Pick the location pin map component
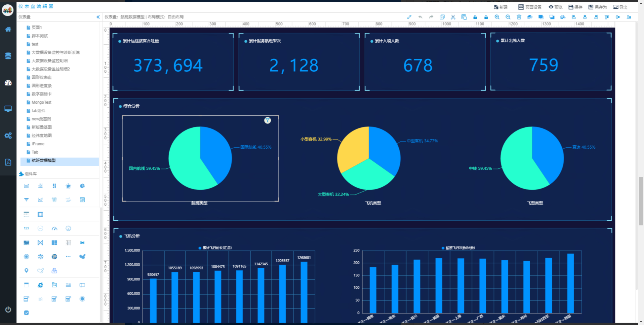Image resolution: width=644 pixels, height=325 pixels. [26, 271]
